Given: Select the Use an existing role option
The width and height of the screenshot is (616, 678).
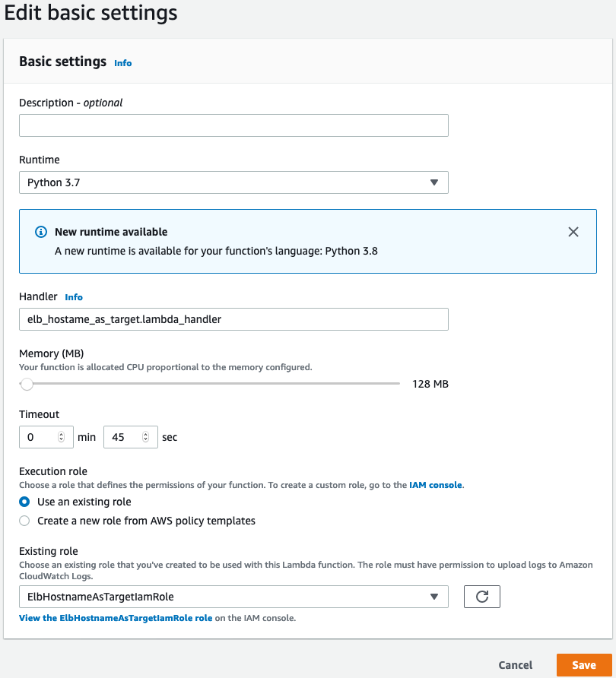Looking at the screenshot, I should click(x=24, y=502).
